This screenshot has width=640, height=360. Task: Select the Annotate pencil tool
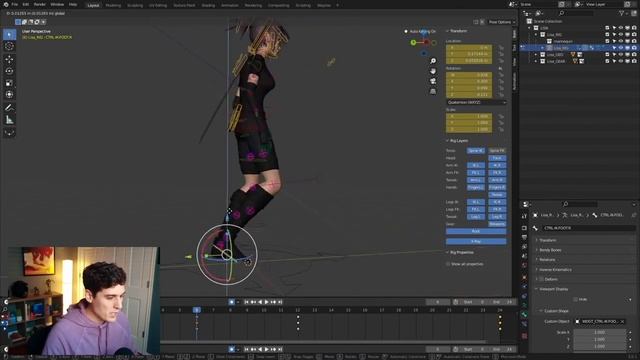tap(9, 108)
